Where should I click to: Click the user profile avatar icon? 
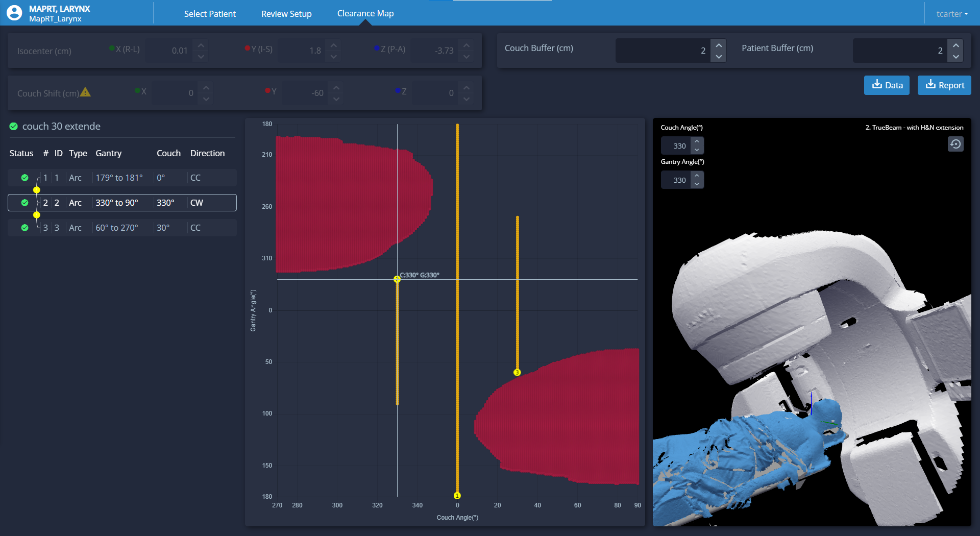[x=14, y=13]
